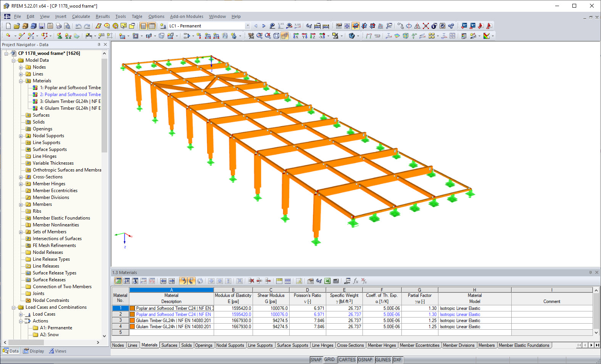Open the info icon with letter i

tap(434, 26)
